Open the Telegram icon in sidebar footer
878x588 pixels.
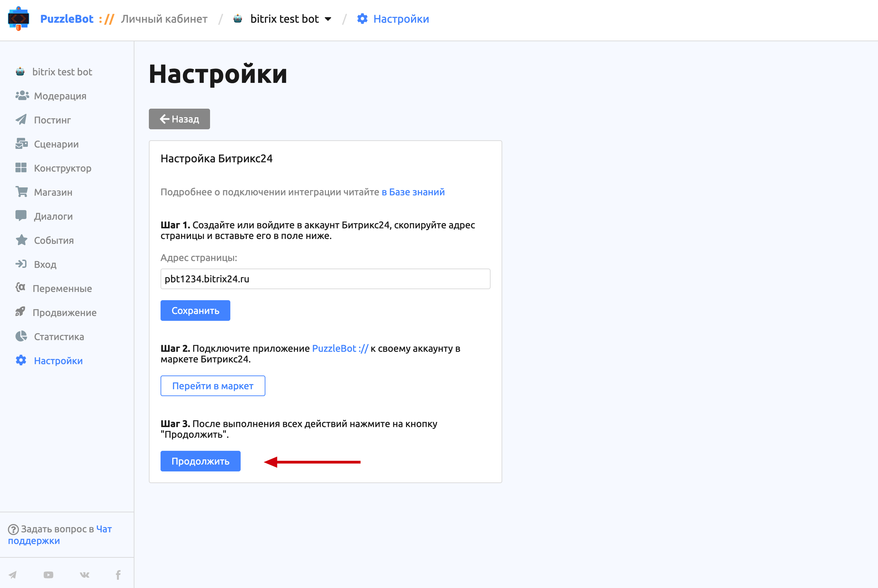point(13,575)
